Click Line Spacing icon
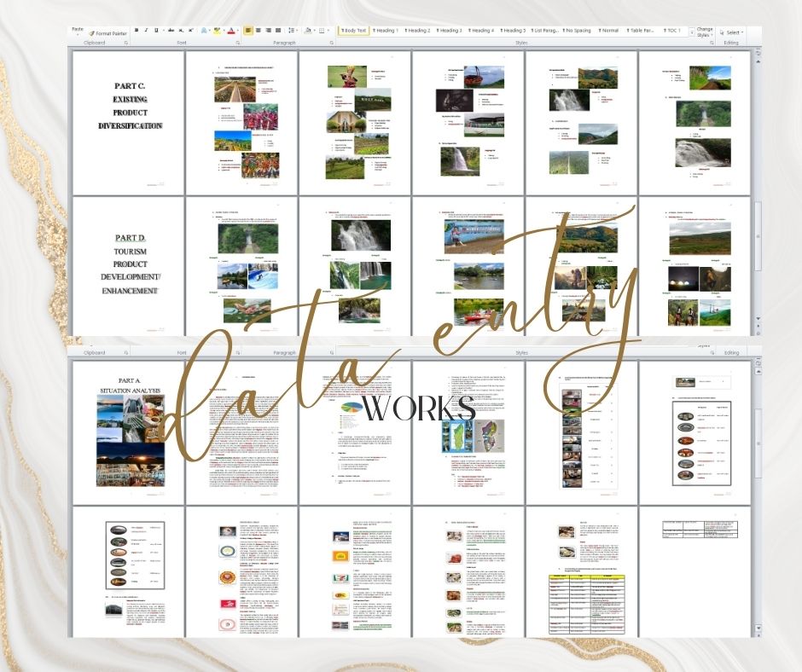The height and width of the screenshot is (672, 802). (291, 30)
